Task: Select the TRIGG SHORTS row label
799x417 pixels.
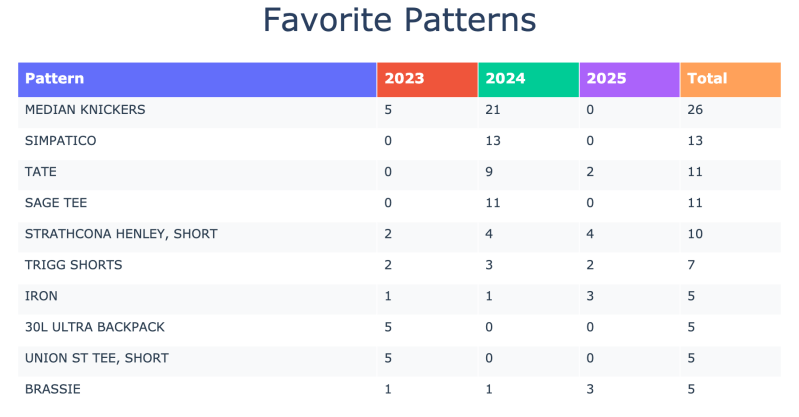Action: 73,265
